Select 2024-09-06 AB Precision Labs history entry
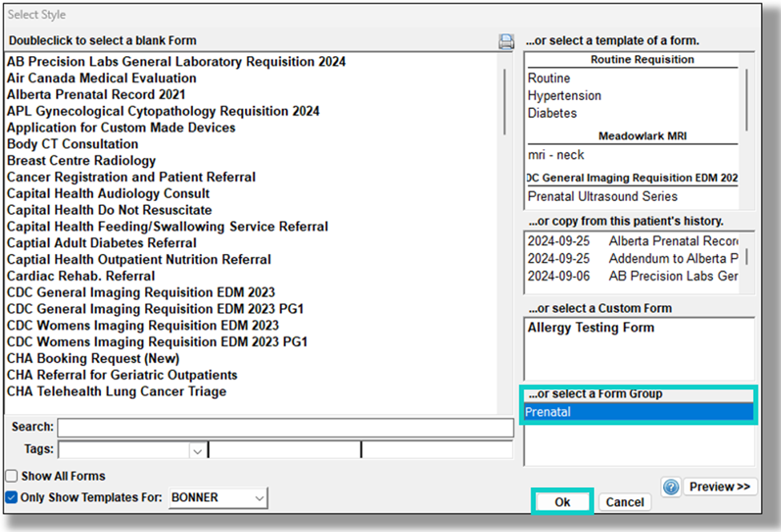The width and height of the screenshot is (781, 532). 633,276
